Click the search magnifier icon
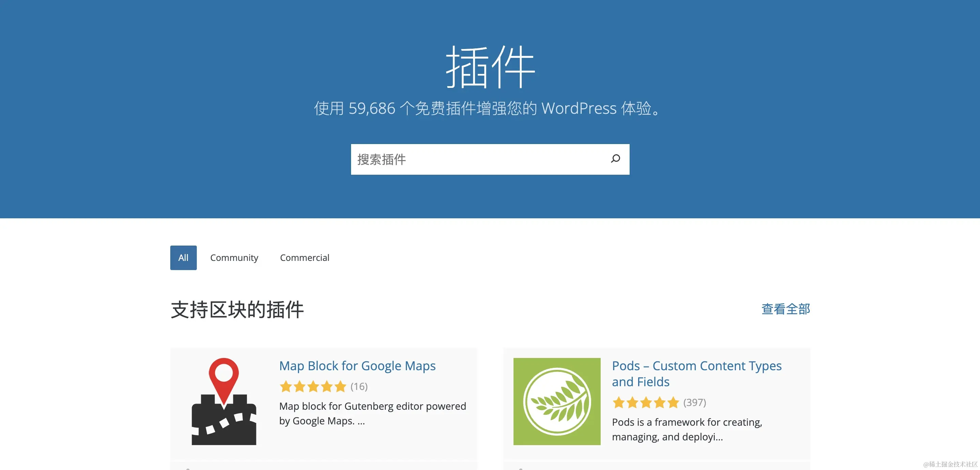The width and height of the screenshot is (980, 470). tap(615, 159)
